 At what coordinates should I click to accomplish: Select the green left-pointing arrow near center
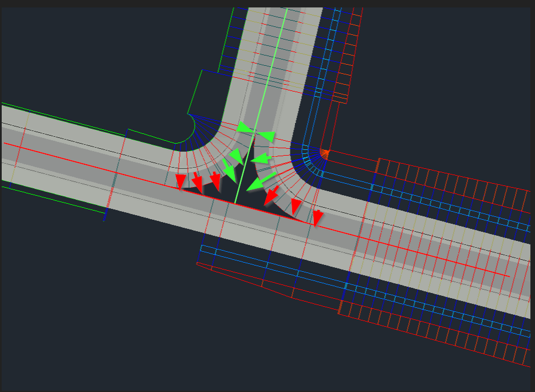pyautogui.click(x=262, y=159)
